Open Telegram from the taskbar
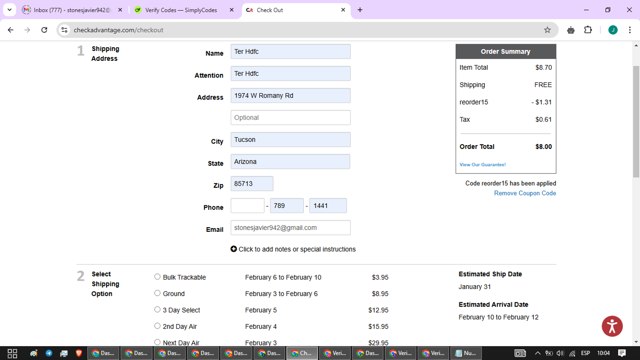 point(49,353)
